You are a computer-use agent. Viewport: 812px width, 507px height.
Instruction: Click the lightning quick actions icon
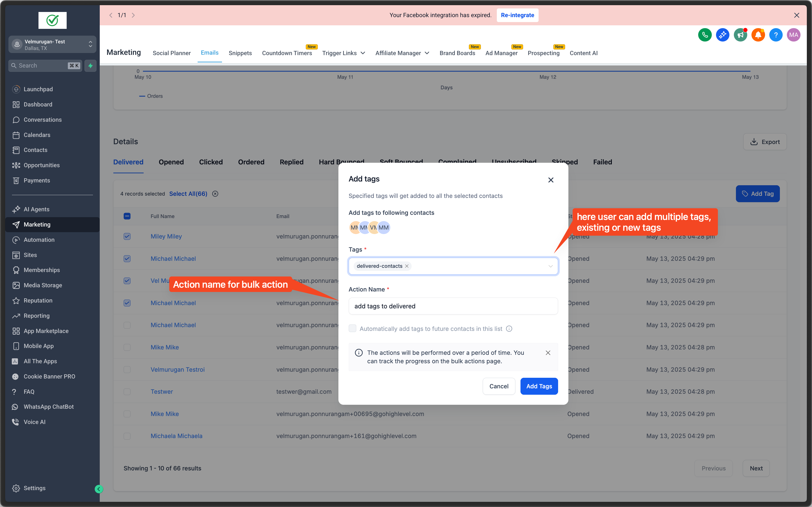[90, 66]
